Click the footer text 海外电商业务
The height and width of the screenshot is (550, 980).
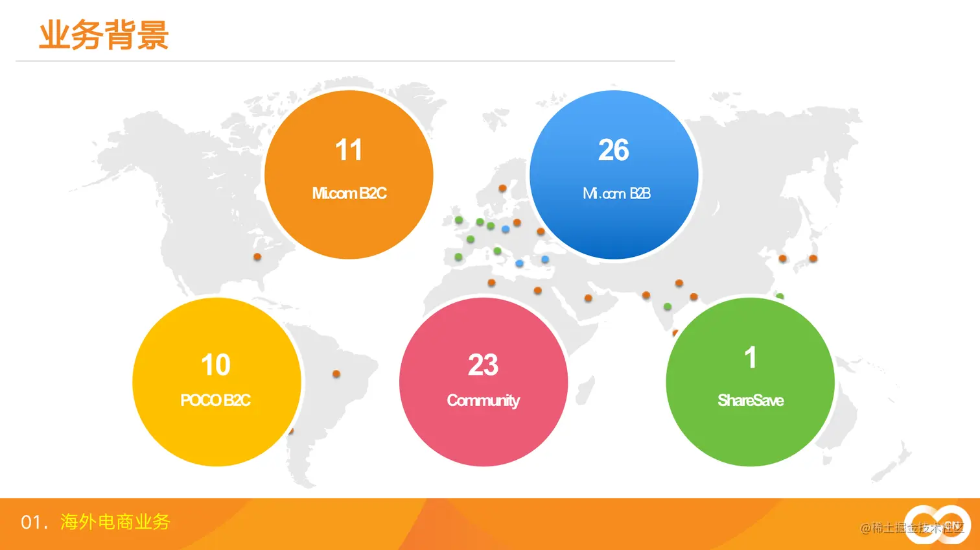(x=115, y=522)
